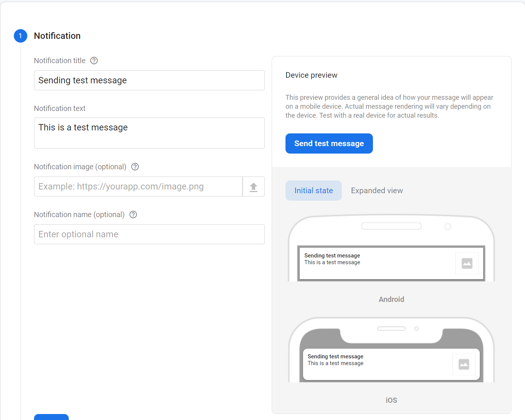
Task: Focus the Notification title input field
Action: point(149,80)
